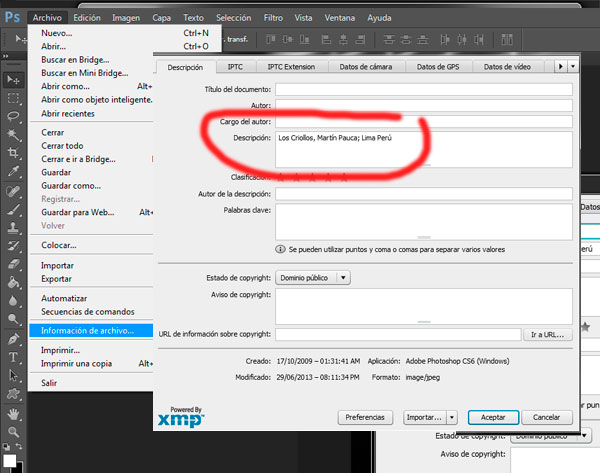Select the Paint Bucket tool
The width and height of the screenshot is (600, 473).
13,282
